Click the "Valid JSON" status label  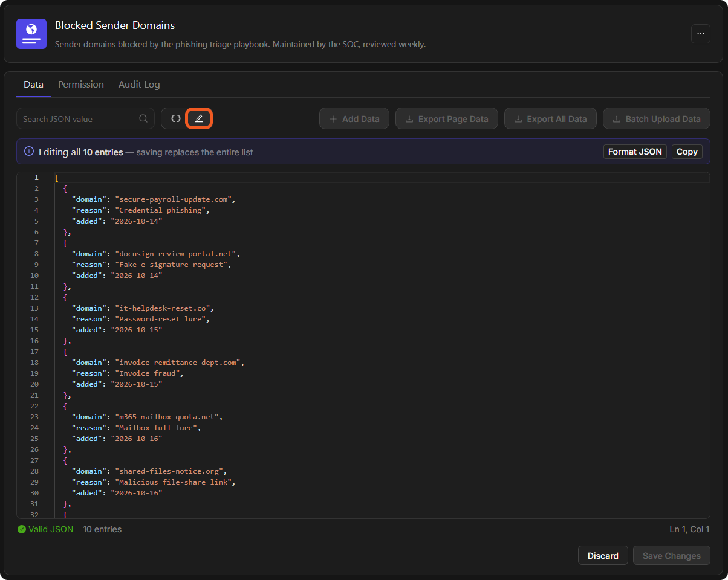pos(51,529)
